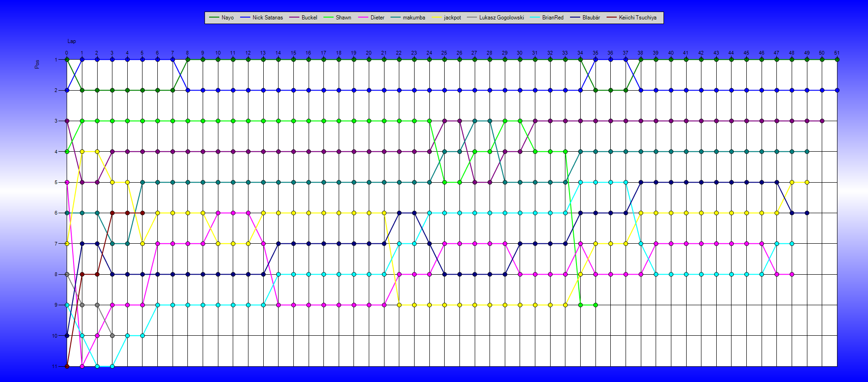Click Dieter's marker at lap 10 position 6
This screenshot has height=382, width=868.
click(218, 213)
